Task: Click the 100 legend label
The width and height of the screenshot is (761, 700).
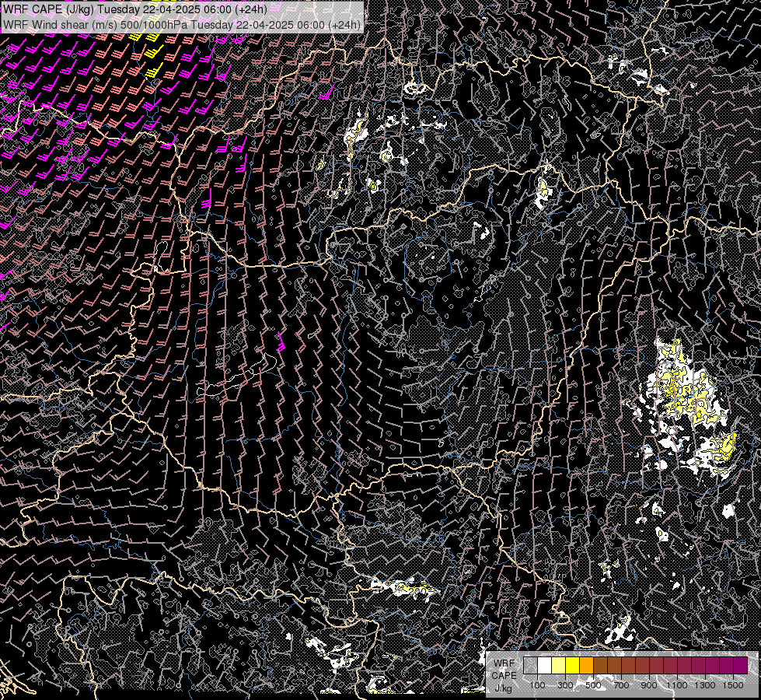Action: [537, 685]
